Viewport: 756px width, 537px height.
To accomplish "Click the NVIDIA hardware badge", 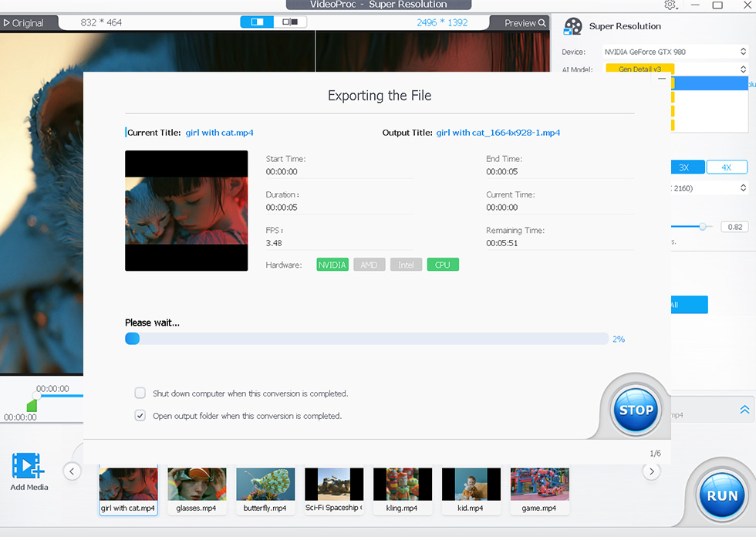I will [x=332, y=265].
